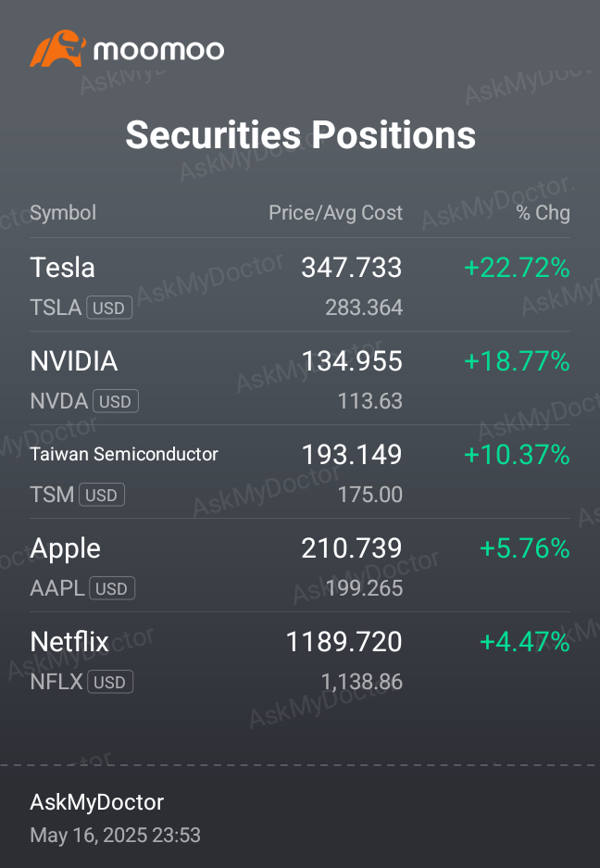The image size is (600, 868).
Task: Select the Securities Positions heading
Action: [x=300, y=135]
